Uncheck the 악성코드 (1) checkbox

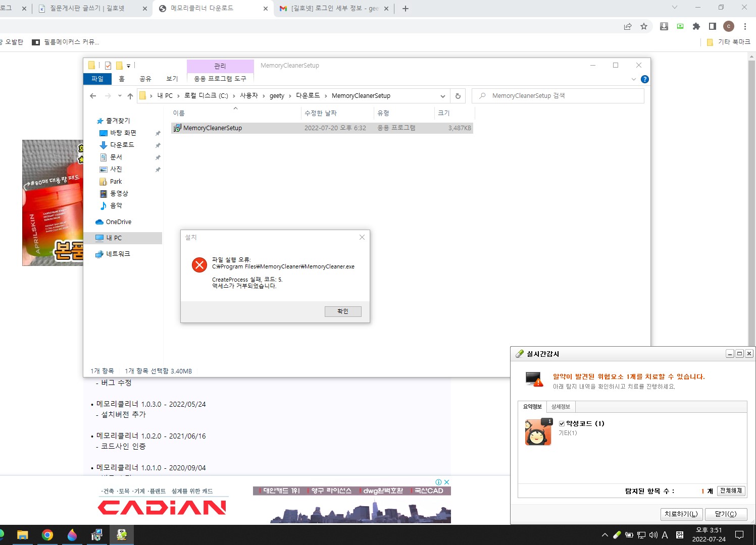(x=562, y=423)
